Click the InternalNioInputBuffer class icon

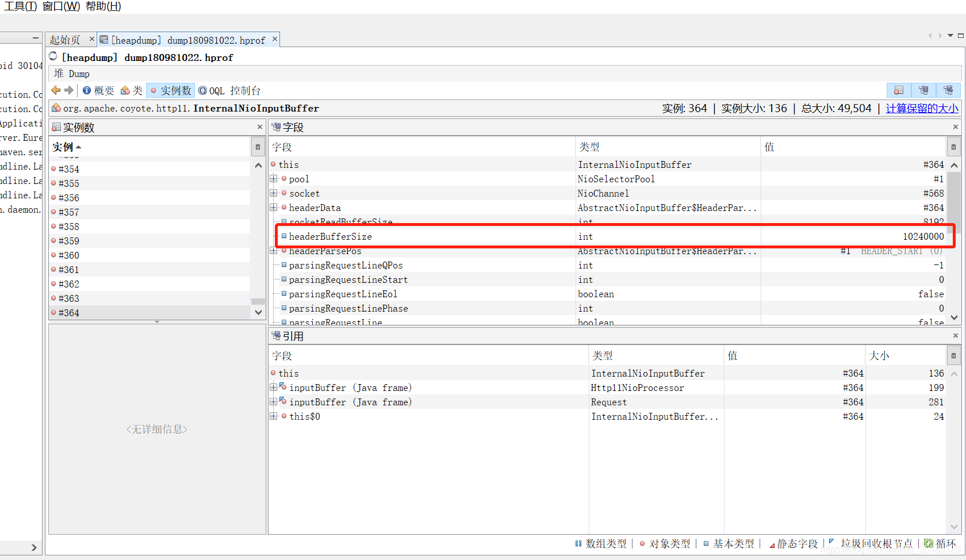click(56, 108)
